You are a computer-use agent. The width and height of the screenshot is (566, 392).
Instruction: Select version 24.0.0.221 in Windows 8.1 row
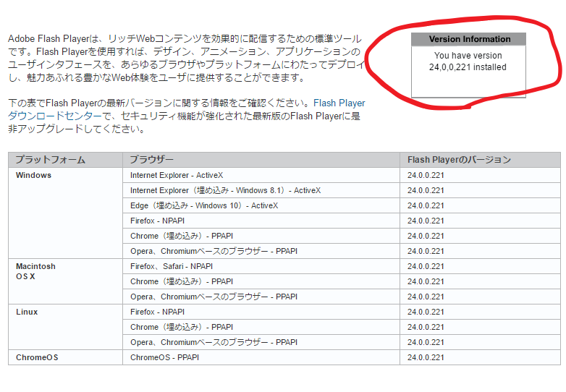click(x=480, y=190)
